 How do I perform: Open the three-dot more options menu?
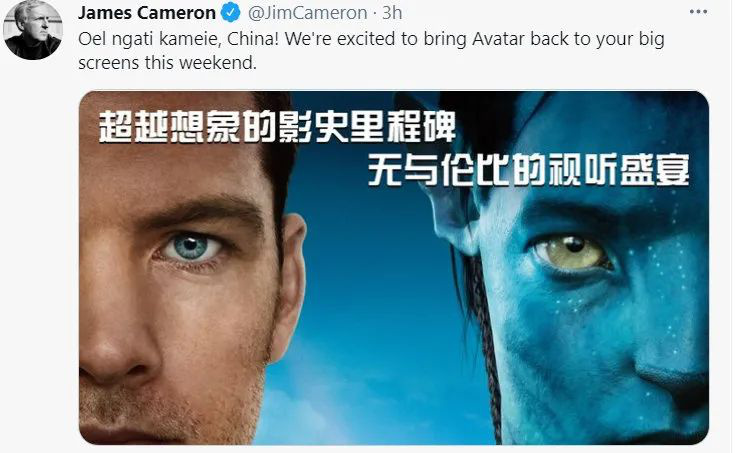click(x=698, y=12)
